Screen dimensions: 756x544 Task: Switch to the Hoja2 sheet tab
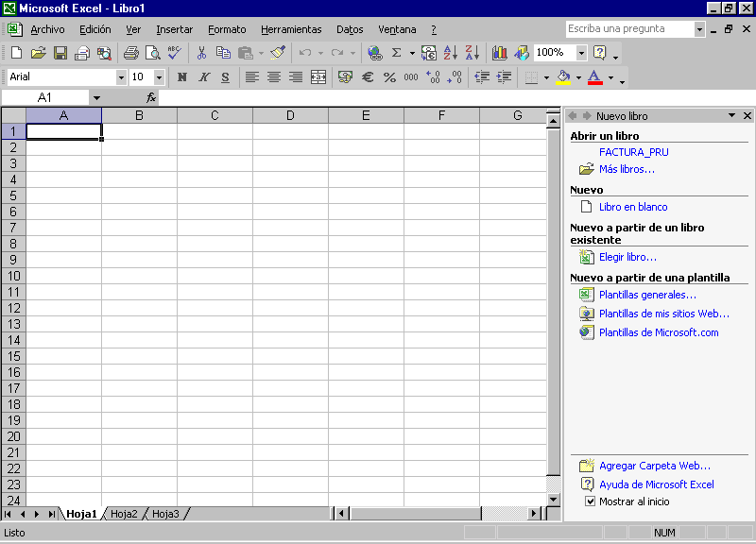click(124, 514)
